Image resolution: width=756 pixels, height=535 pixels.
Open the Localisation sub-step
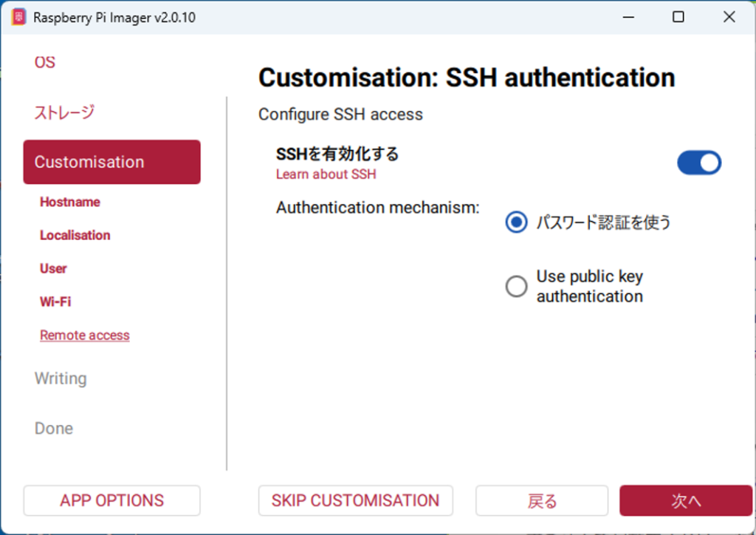click(x=75, y=235)
